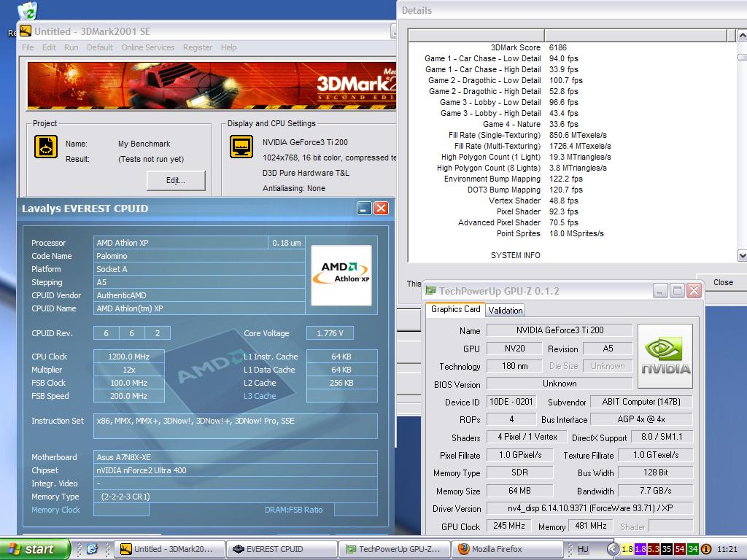Screen dimensions: 747x560
Task: Switch to Untitled - 3DMark20... taskbar button
Action: point(169,549)
